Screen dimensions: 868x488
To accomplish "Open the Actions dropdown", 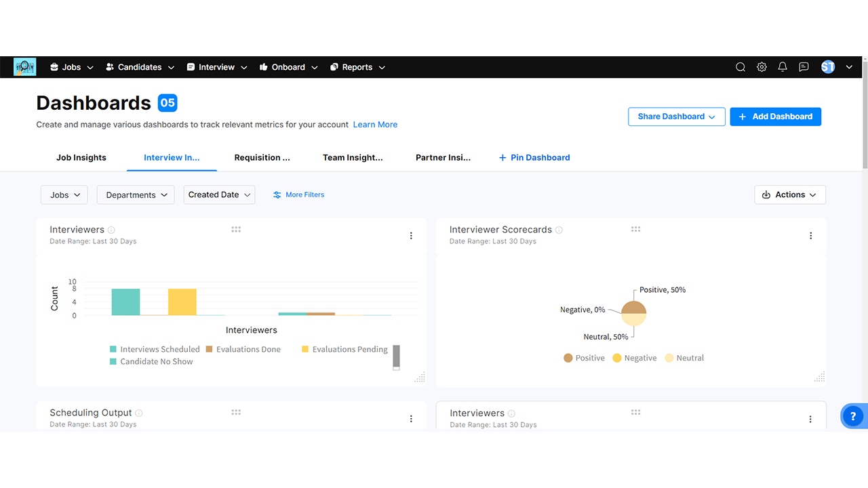I will 789,195.
